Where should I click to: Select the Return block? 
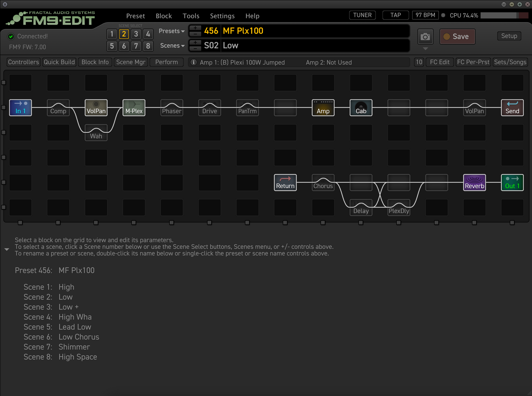(285, 183)
